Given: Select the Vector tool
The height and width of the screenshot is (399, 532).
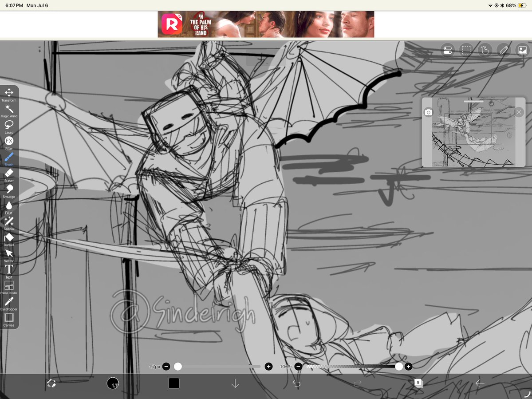Looking at the screenshot, I should (9, 256).
